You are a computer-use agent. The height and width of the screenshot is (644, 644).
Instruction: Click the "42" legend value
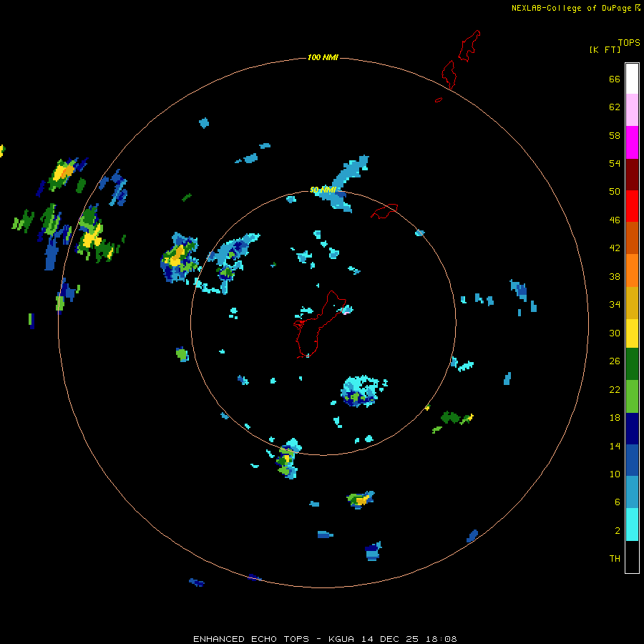pyautogui.click(x=615, y=248)
